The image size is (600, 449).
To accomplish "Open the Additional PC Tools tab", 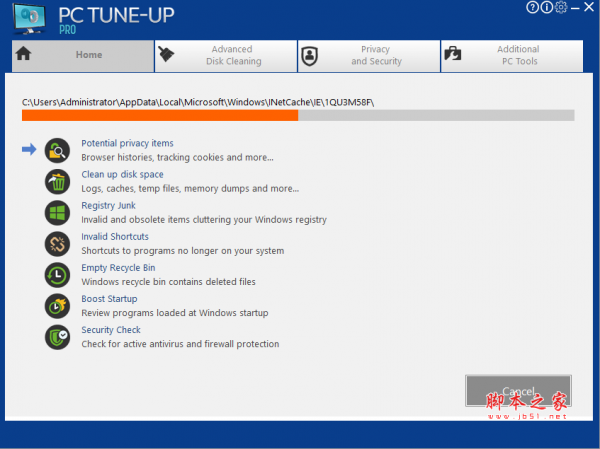I will click(x=512, y=56).
